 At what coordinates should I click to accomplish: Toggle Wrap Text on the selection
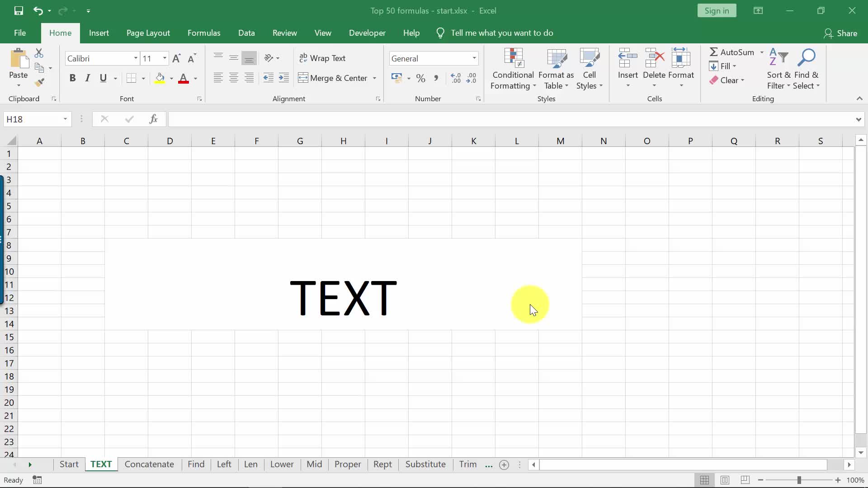[322, 58]
